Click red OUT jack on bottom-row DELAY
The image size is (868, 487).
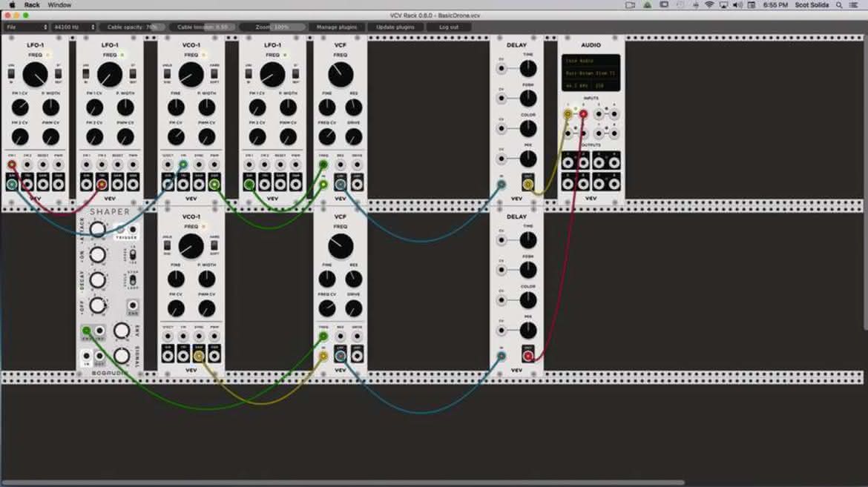(528, 356)
